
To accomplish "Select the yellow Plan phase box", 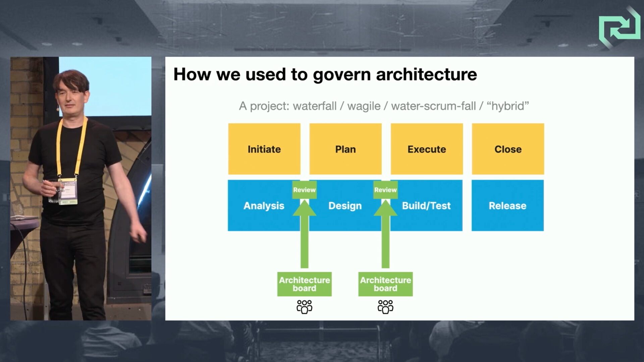I will coord(345,149).
